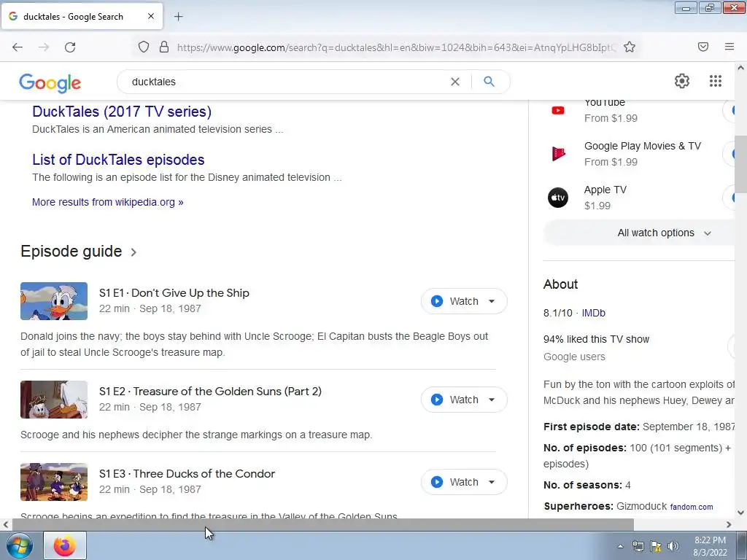Image resolution: width=747 pixels, height=560 pixels.
Task: Click the taskbar clock showing 8:22 PM
Action: tap(710, 546)
